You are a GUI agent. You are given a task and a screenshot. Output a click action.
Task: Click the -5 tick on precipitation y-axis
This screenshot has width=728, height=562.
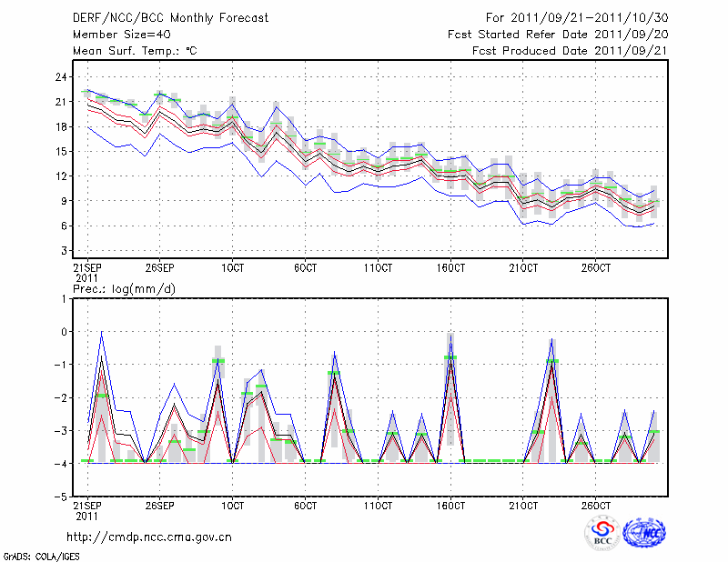[61, 497]
